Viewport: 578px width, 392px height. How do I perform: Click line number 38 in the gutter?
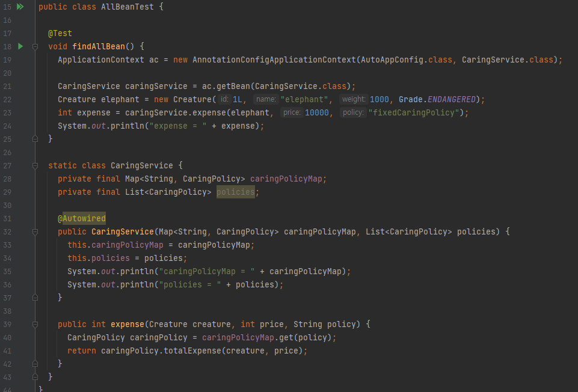(x=7, y=311)
